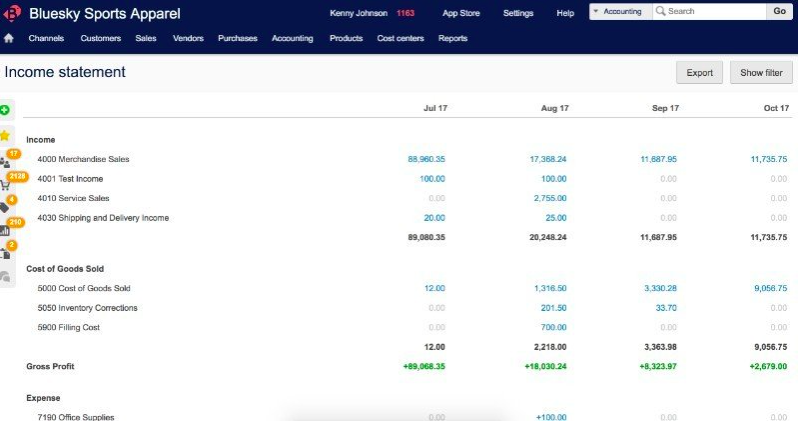Click the Sep 17 column header

pos(665,108)
